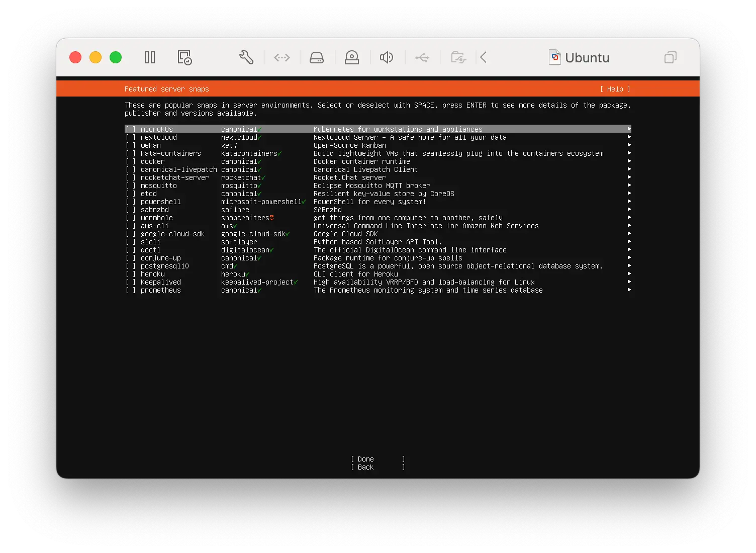Click the digitalocean publisher name
Viewport: 756px width, 553px height.
(245, 250)
